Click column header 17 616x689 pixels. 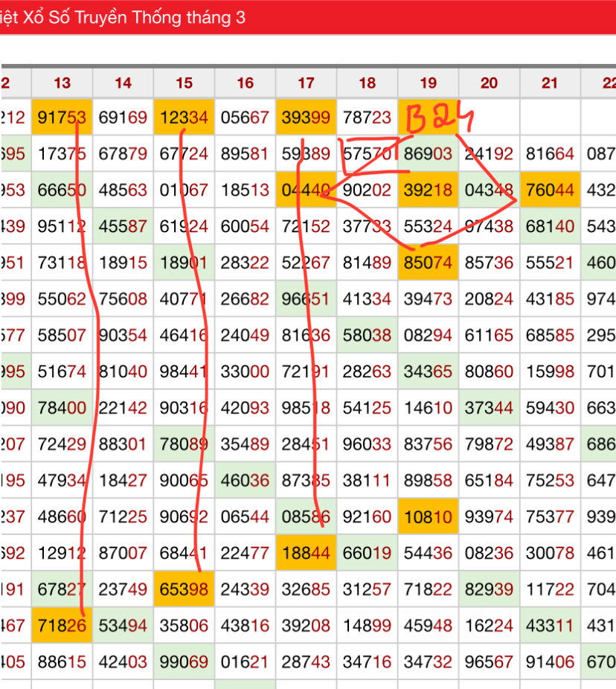[306, 83]
